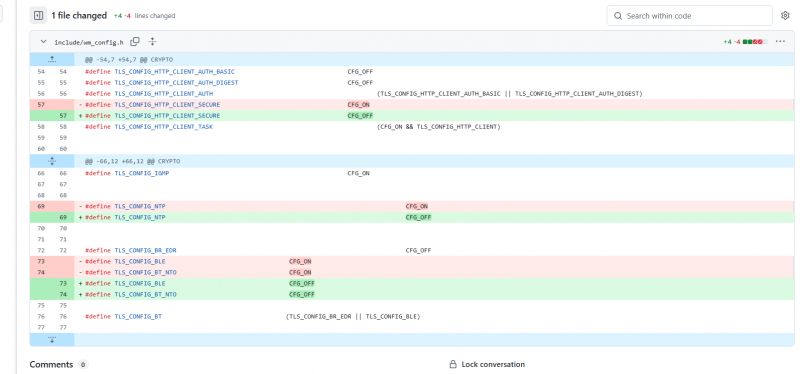Focus the Search within code field
Screen dimensions: 800x374
click(x=689, y=16)
